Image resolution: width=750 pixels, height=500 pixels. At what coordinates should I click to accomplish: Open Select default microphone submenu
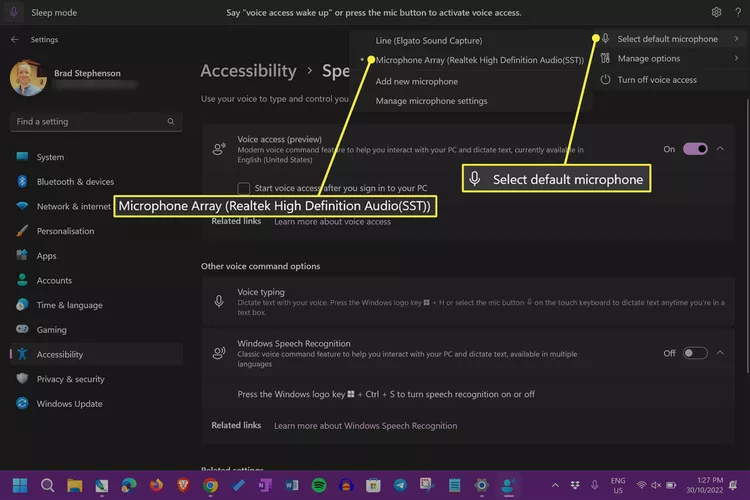pyautogui.click(x=671, y=39)
